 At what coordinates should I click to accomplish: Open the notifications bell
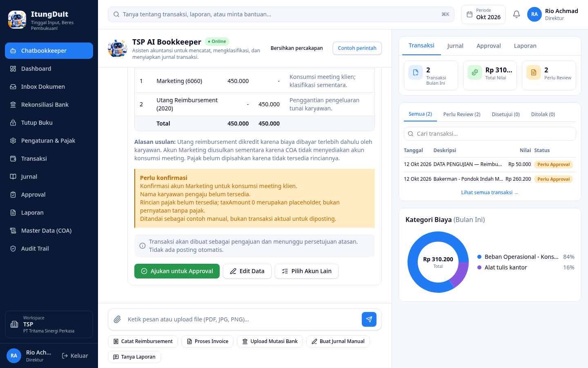coord(517,14)
